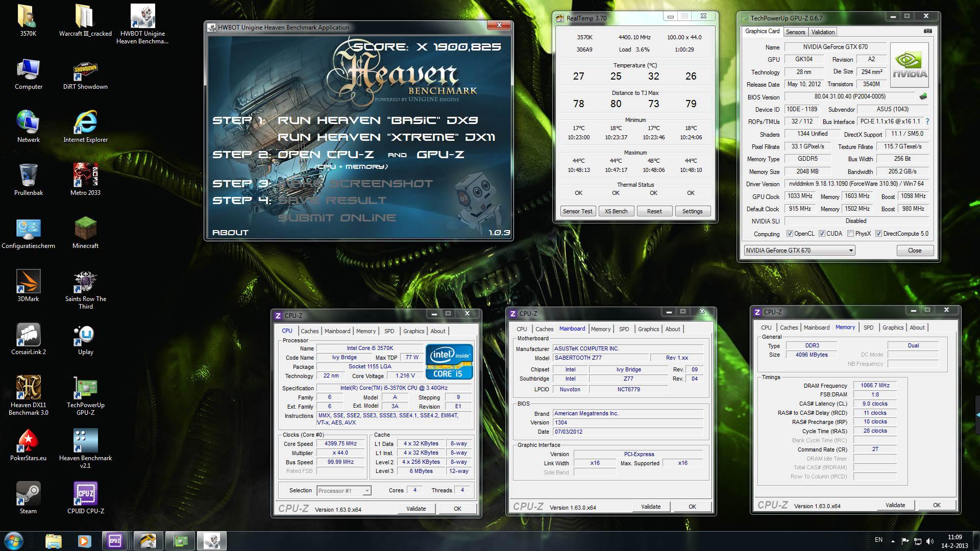Image resolution: width=980 pixels, height=551 pixels.
Task: Click the CPU-Z Core Speed value field
Action: coord(341,444)
